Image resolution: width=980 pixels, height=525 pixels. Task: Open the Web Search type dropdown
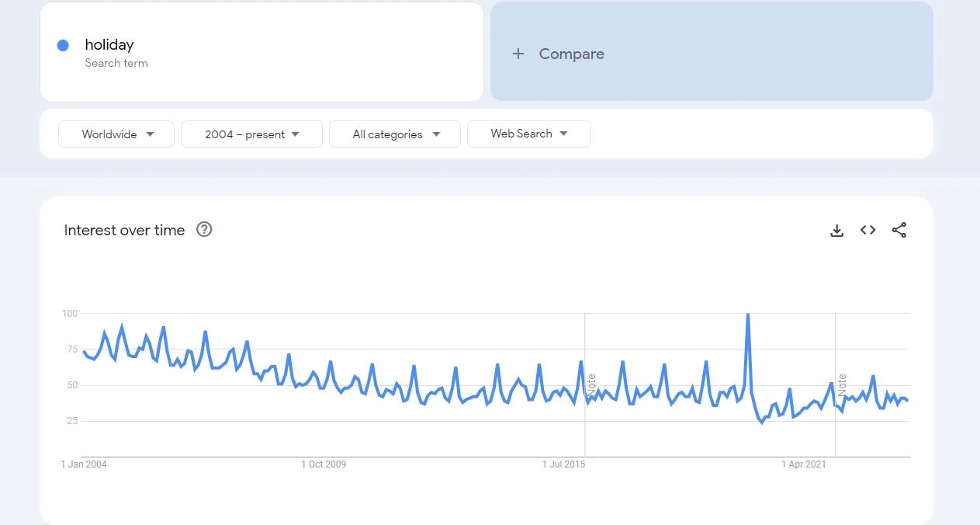(x=528, y=134)
